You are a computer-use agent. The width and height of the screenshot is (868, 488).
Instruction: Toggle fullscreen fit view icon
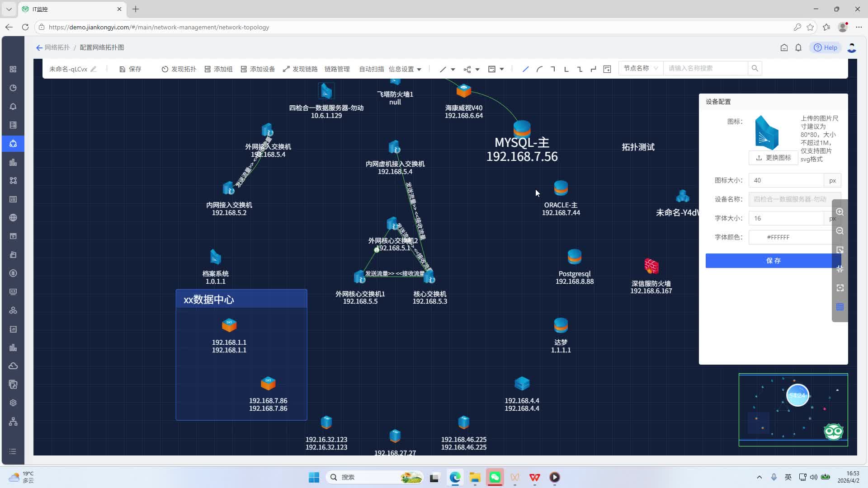[840, 288]
